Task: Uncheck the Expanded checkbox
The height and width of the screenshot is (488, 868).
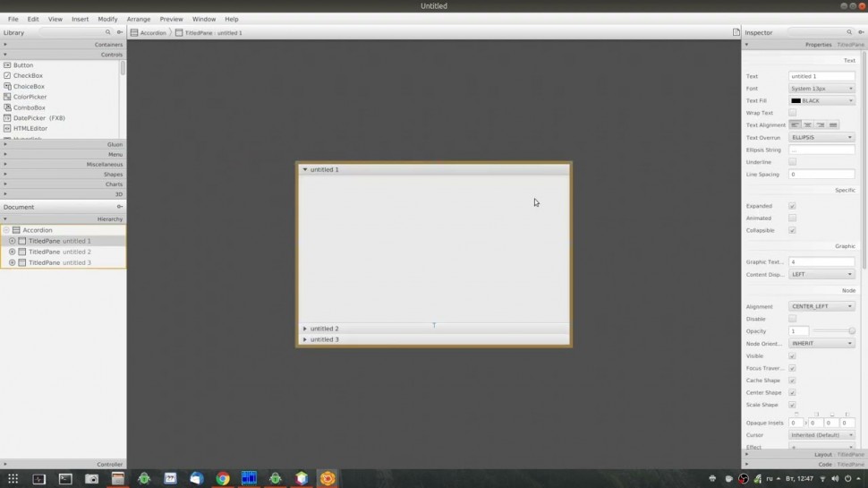Action: click(x=792, y=206)
